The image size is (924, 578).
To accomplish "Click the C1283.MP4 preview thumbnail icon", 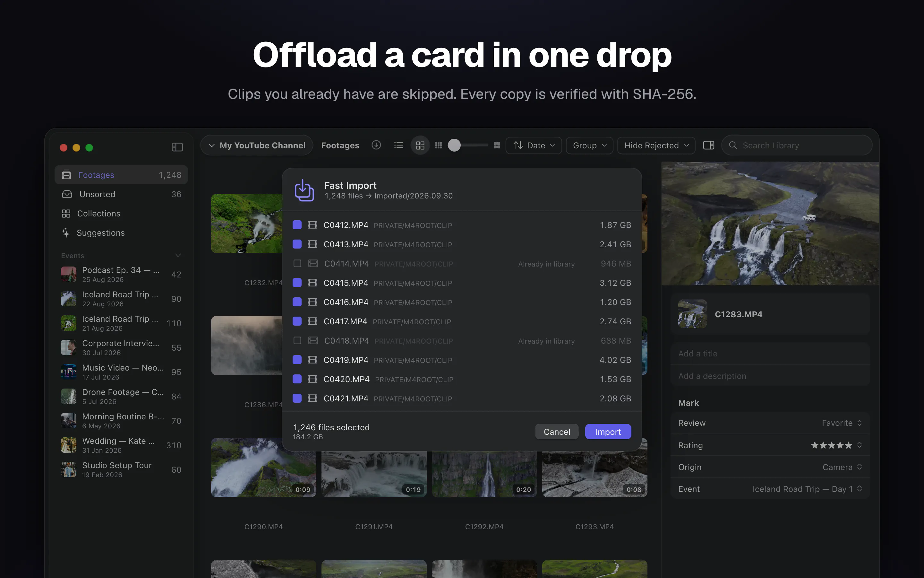I will [693, 314].
